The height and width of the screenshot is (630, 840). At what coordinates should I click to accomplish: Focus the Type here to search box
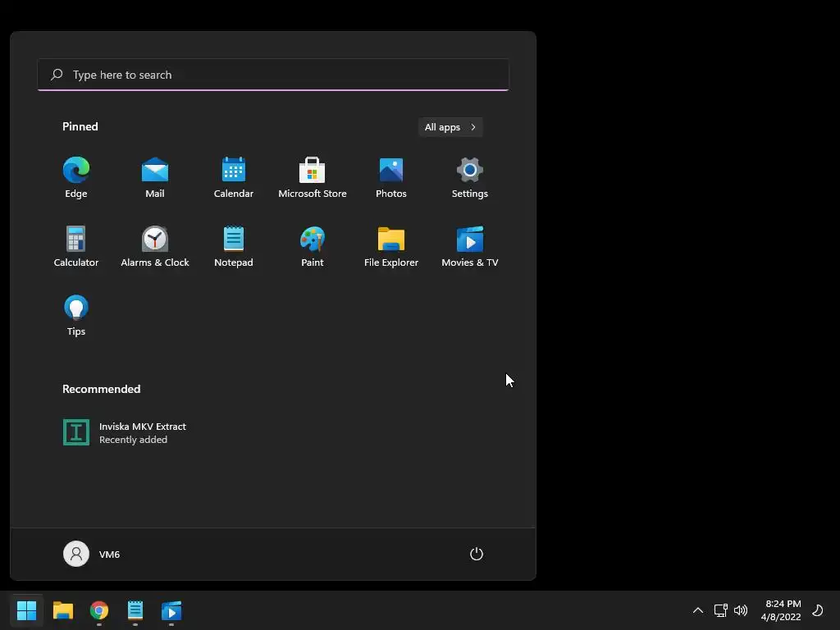[x=273, y=75]
